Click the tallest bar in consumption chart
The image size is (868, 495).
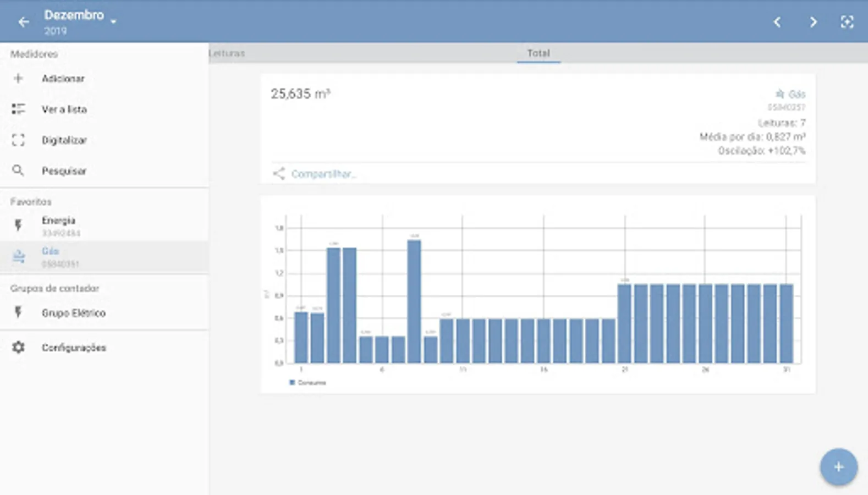tap(414, 301)
